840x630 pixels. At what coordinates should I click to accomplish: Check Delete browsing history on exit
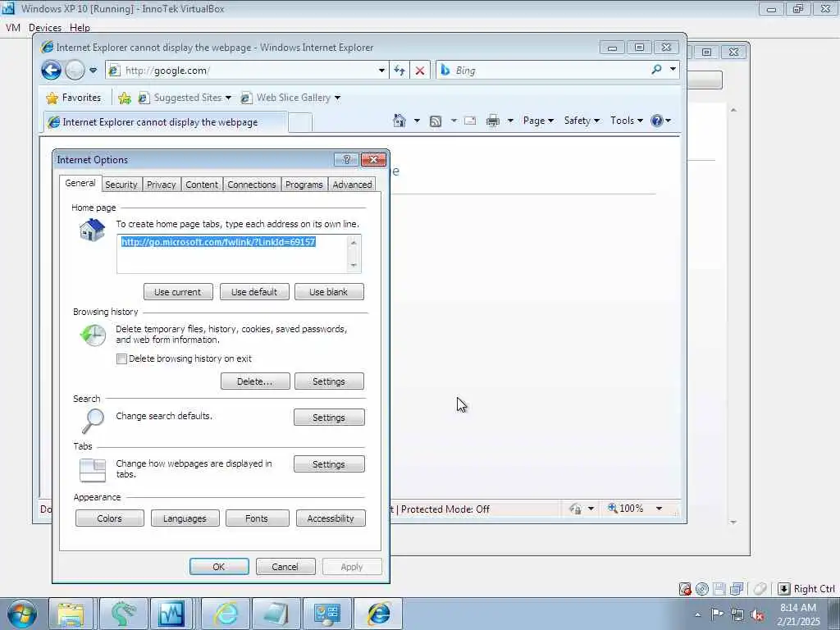pyautogui.click(x=121, y=359)
